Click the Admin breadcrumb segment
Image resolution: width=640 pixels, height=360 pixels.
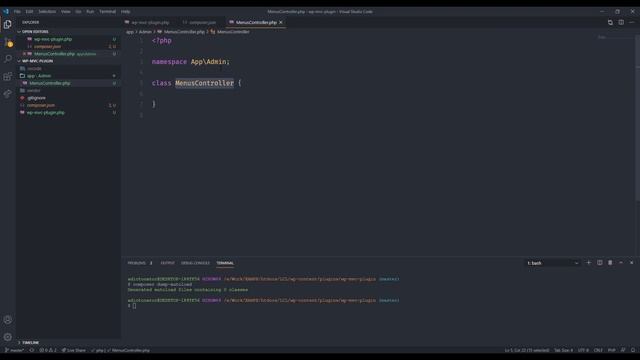tap(145, 32)
